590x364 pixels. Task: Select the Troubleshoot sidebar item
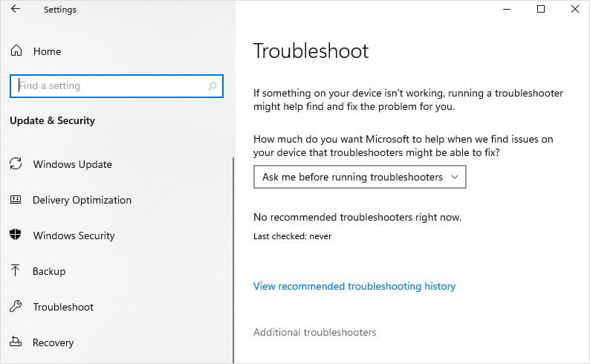click(x=63, y=307)
